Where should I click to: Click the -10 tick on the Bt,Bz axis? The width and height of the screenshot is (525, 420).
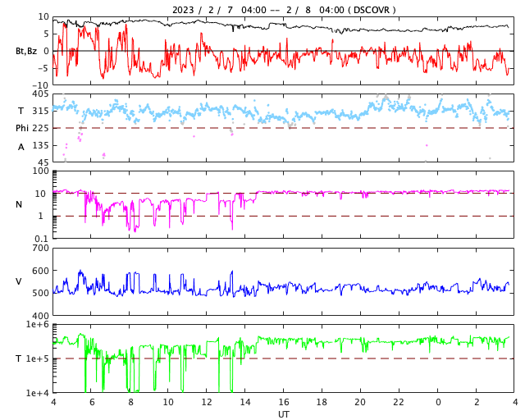coord(41,85)
